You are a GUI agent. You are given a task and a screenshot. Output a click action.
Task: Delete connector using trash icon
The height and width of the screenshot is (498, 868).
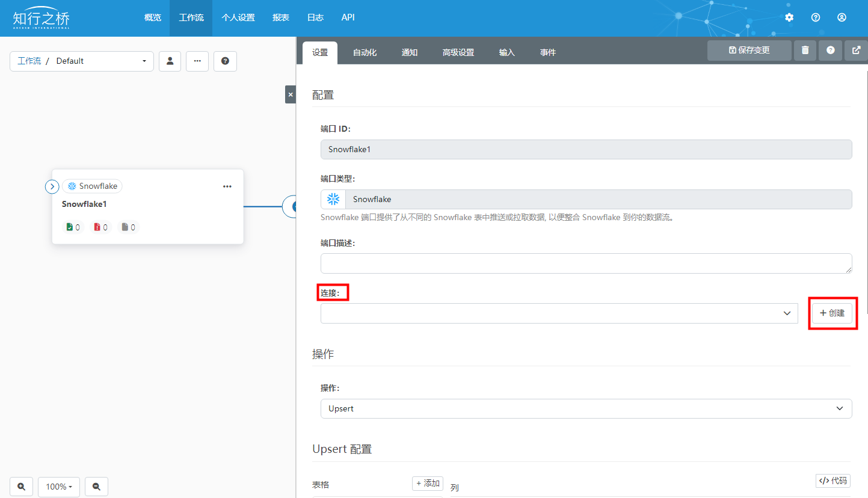(805, 51)
